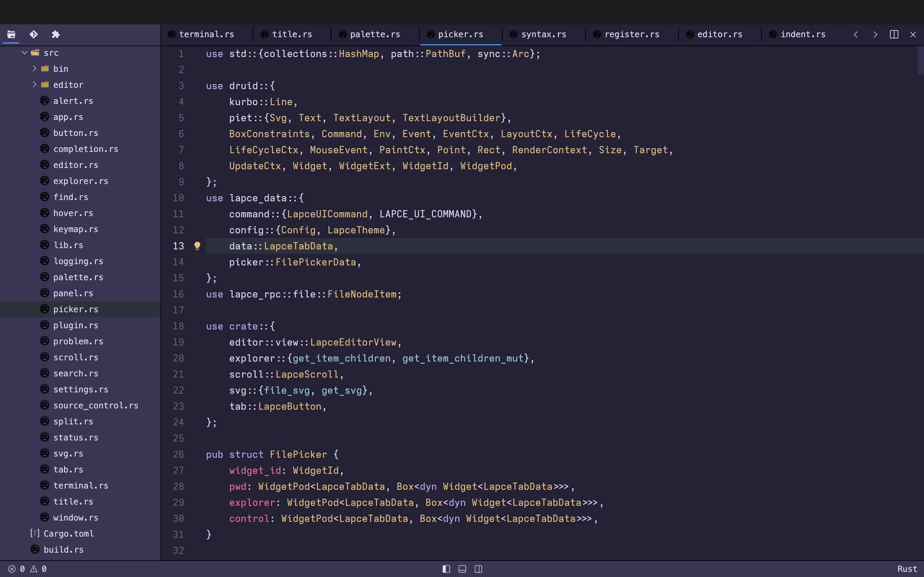Go to next tab arrow
924x577 pixels.
[x=875, y=34]
